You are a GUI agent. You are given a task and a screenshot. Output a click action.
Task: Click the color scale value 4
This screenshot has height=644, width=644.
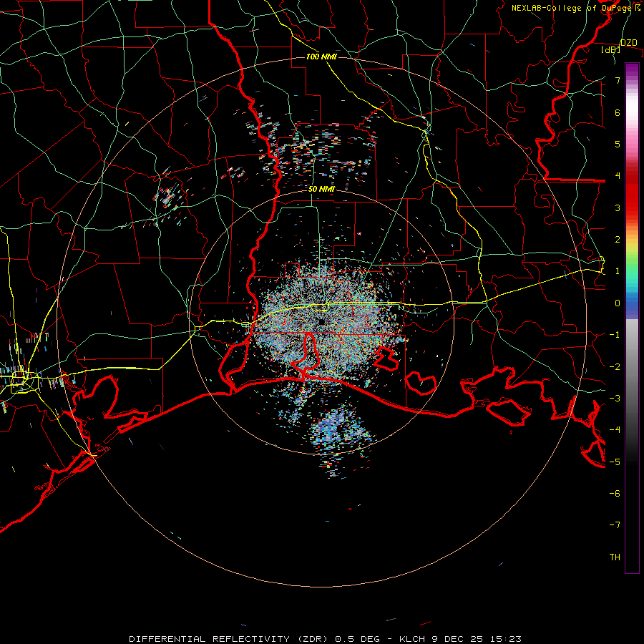[618, 176]
